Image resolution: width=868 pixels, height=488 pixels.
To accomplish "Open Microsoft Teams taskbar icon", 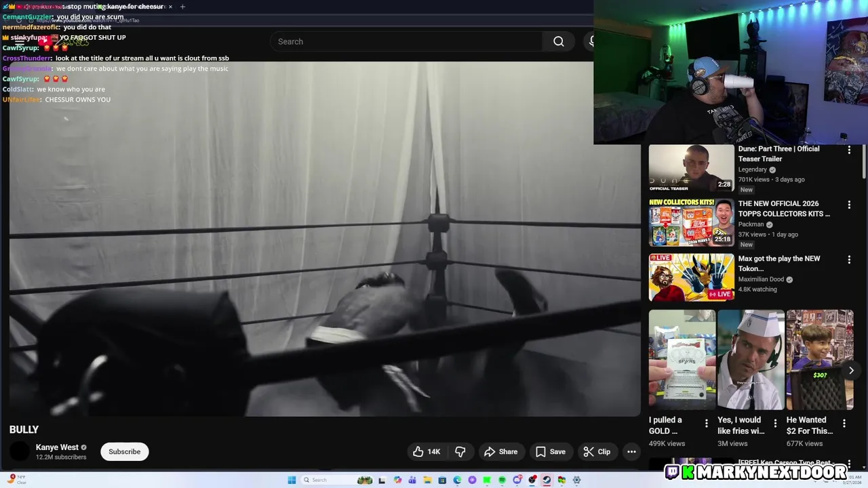I will [412, 480].
